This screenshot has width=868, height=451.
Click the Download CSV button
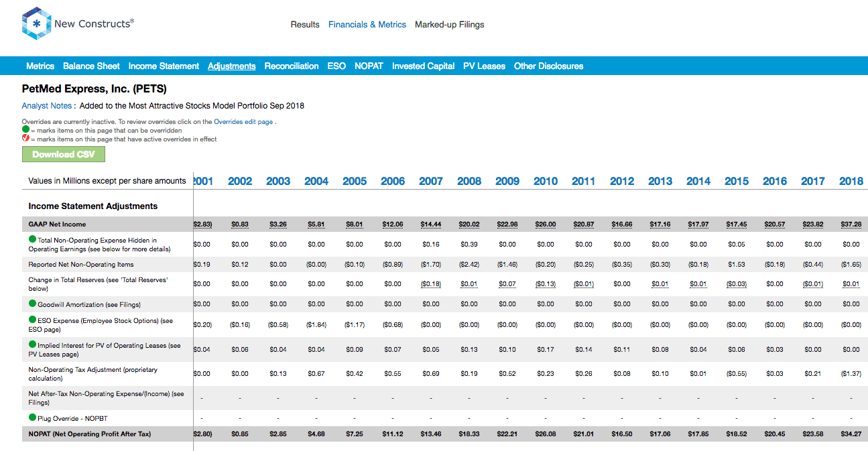(64, 154)
